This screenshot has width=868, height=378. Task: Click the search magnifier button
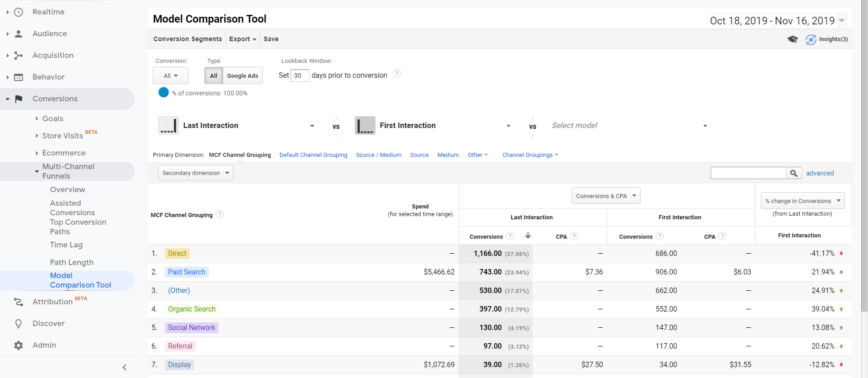click(793, 173)
